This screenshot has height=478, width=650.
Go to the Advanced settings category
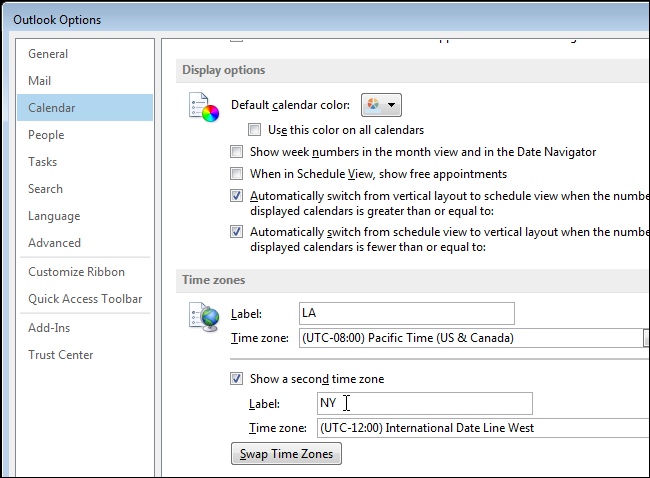(55, 243)
